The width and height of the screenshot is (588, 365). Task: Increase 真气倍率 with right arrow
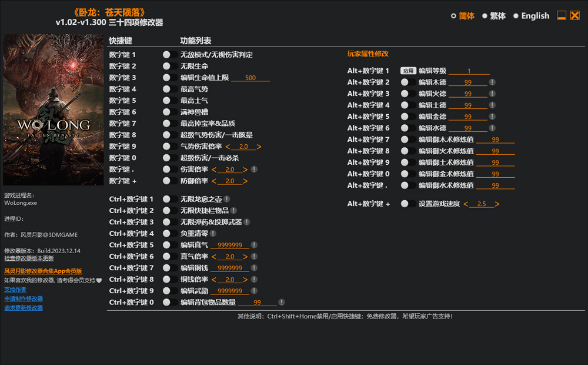click(245, 257)
